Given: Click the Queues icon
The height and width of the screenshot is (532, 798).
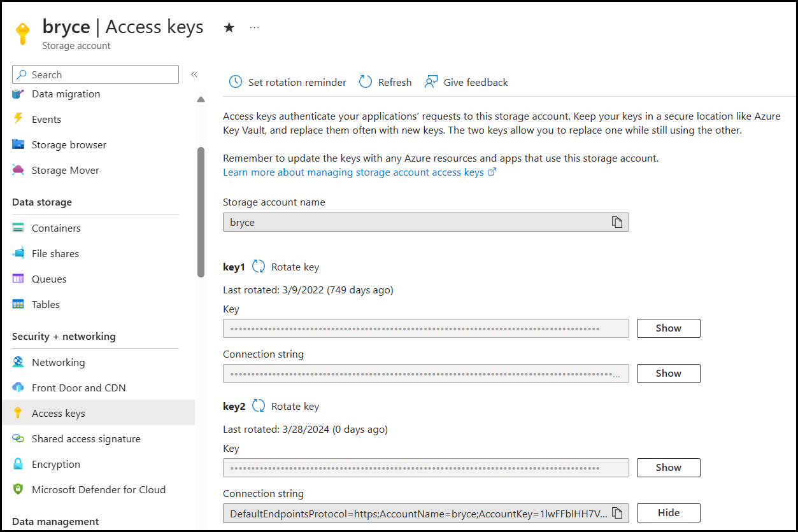Looking at the screenshot, I should click(18, 279).
